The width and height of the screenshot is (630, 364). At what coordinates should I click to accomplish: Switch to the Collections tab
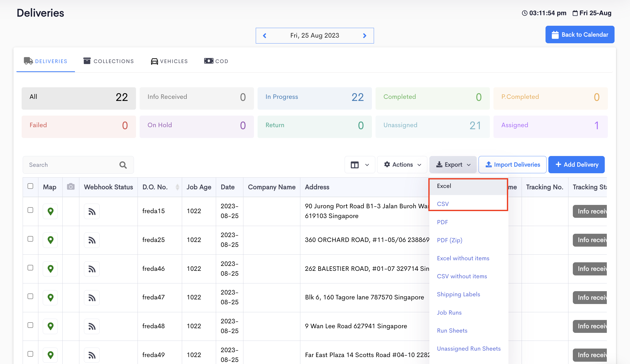tap(108, 61)
